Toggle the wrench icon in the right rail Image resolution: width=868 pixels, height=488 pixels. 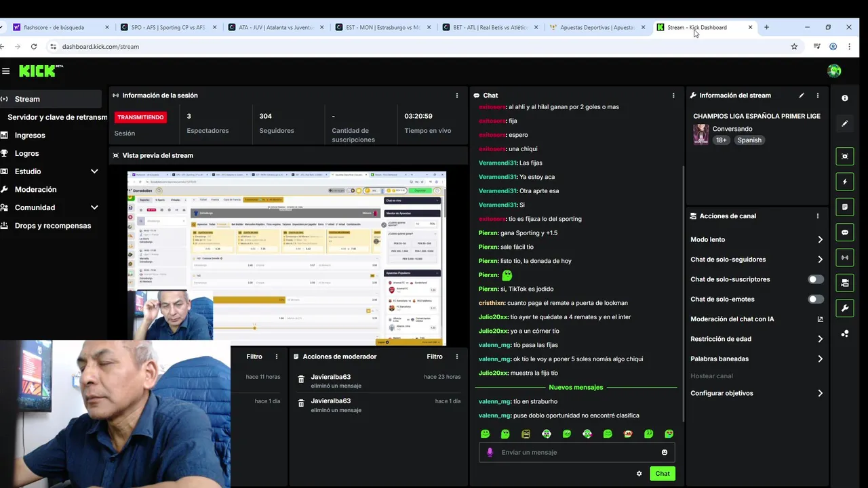(845, 308)
